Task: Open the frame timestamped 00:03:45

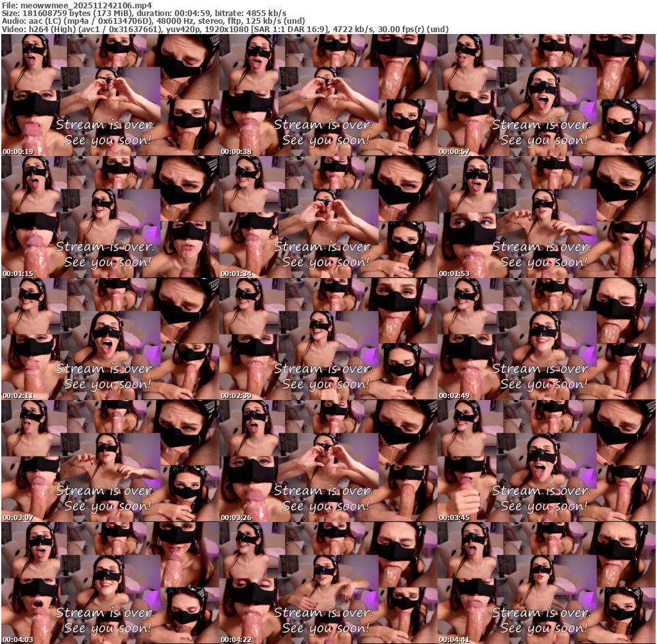Action: [x=546, y=461]
